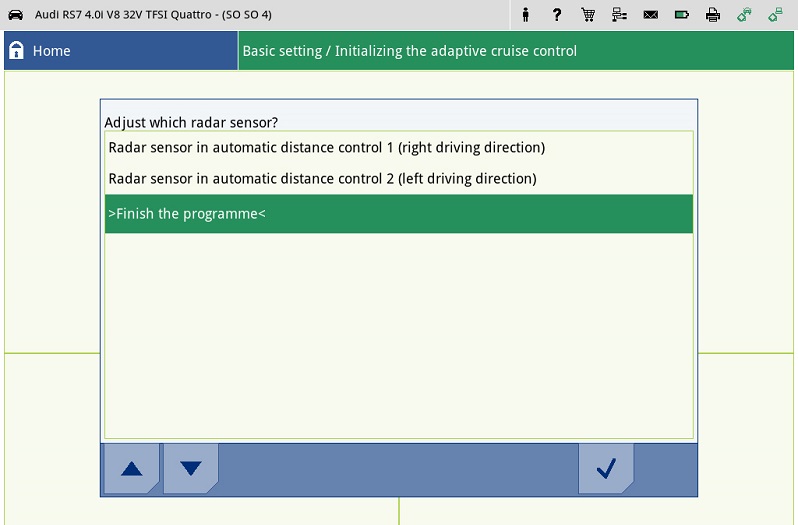
Task: Open messages with the envelope icon
Action: [x=650, y=15]
